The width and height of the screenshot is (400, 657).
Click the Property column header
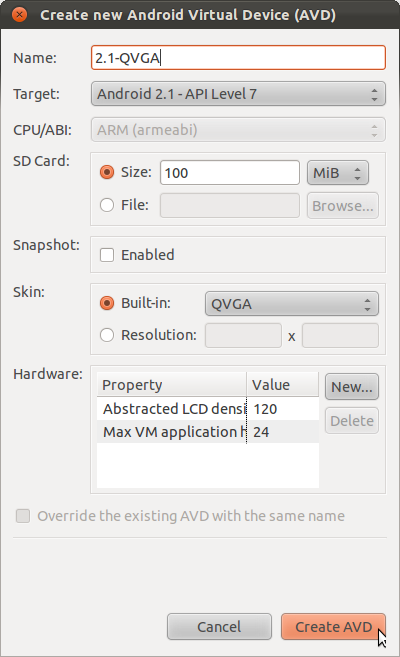(x=172, y=385)
